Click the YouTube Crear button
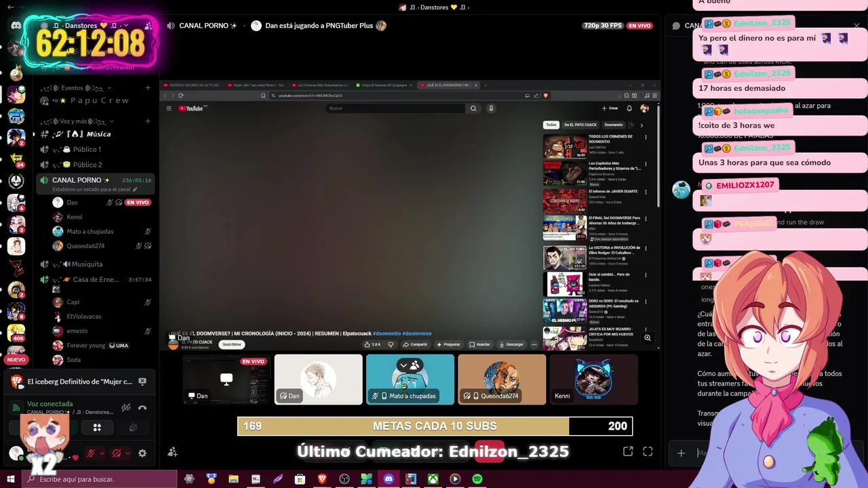This screenshot has width=868, height=488. point(610,108)
